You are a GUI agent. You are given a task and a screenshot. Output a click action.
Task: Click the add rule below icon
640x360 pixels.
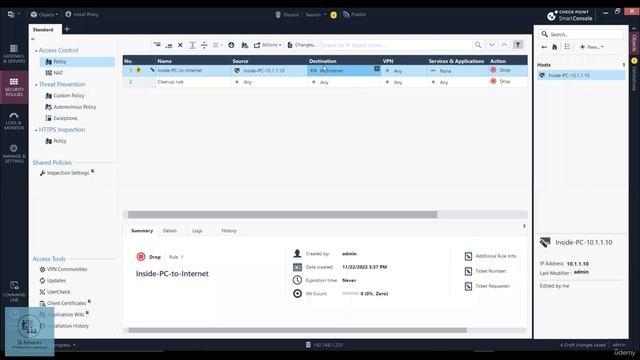(x=169, y=45)
